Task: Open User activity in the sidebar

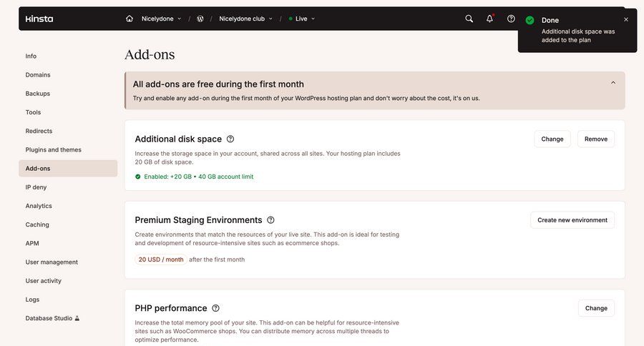Action: [68, 281]
